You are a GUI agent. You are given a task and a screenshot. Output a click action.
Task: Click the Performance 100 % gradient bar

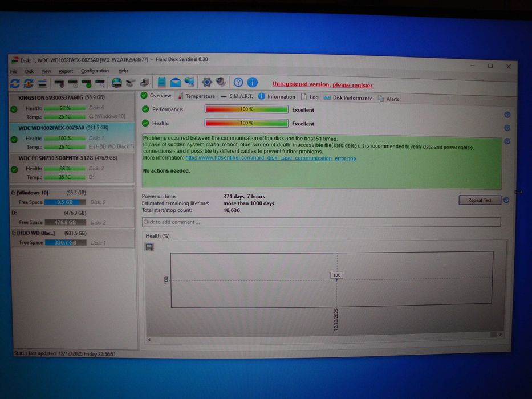coord(247,109)
